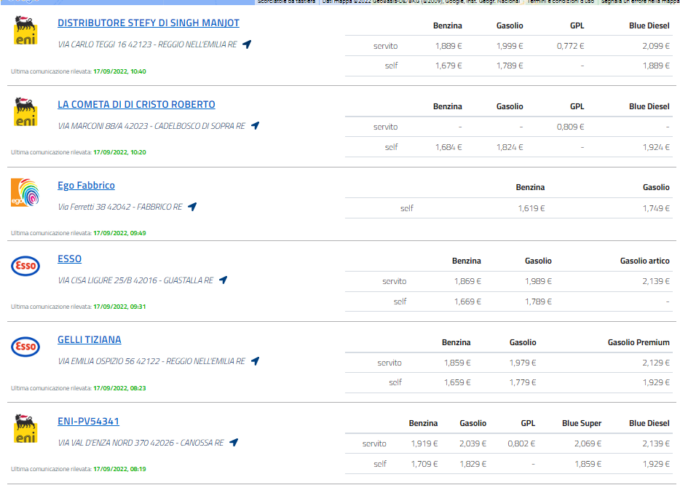
Task: Click Gelli Tiziana Gasolio Premium servito 2,129 €
Action: pos(656,363)
